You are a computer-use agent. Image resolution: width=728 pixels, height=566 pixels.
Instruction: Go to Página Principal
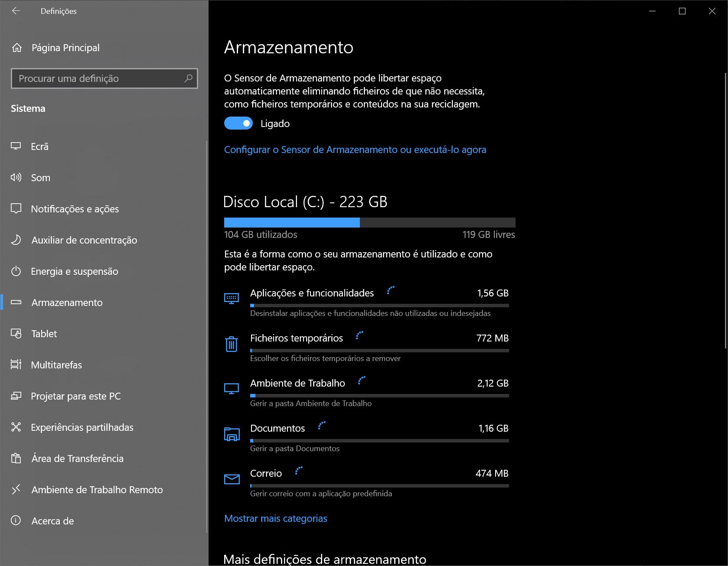point(104,48)
